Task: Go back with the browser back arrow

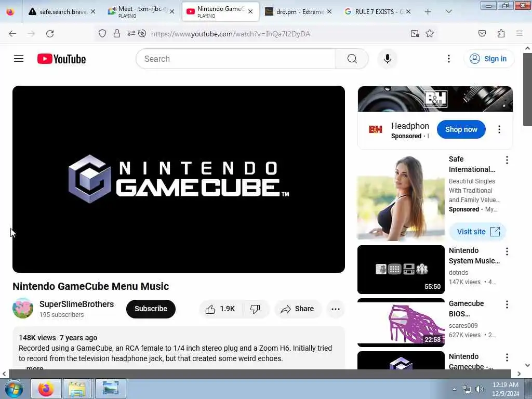Action: click(x=12, y=34)
